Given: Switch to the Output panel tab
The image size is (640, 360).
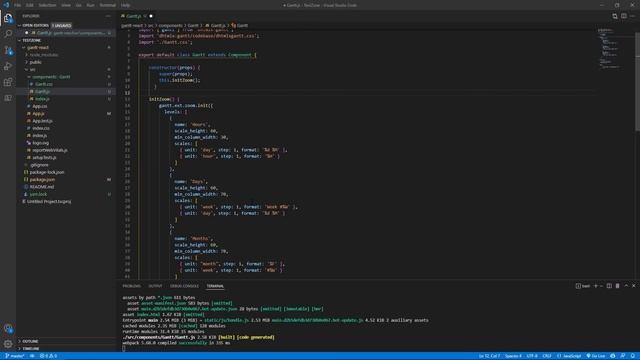Looking at the screenshot, I should (155, 286).
